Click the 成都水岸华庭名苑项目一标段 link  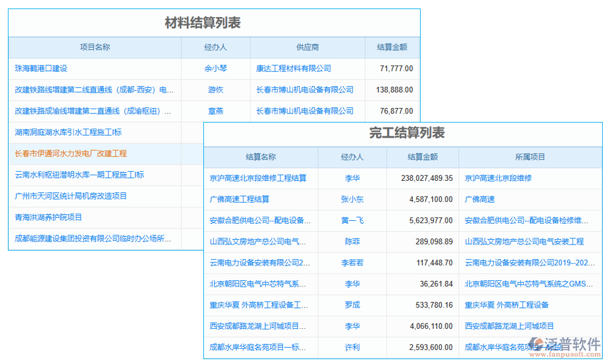tap(513, 348)
